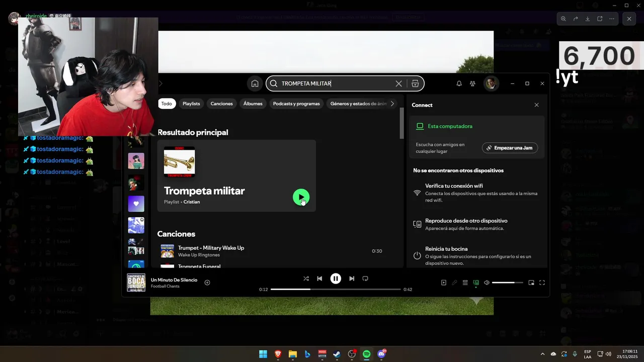The width and height of the screenshot is (644, 362).
Task: Open Football Chants artist link
Action: pos(165,287)
